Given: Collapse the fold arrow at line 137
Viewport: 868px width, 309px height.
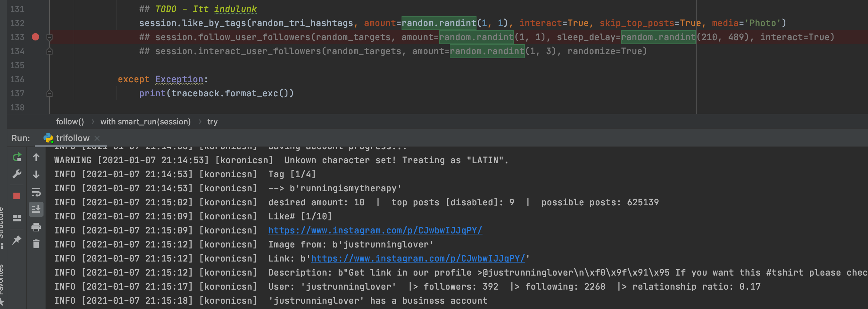Looking at the screenshot, I should [50, 93].
